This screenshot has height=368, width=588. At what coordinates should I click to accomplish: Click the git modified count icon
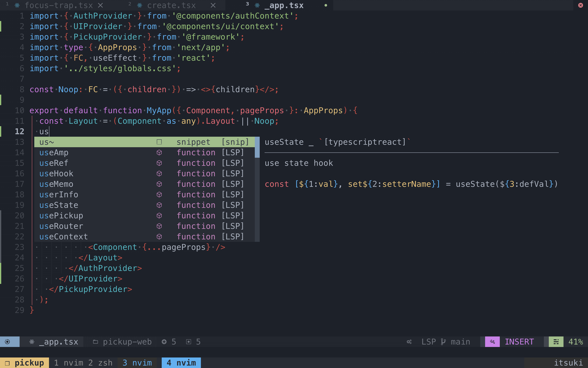click(188, 342)
